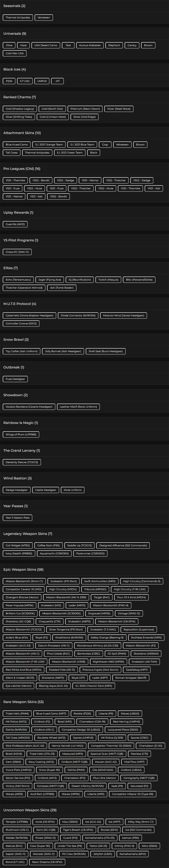169x868 pixels.
Task: Click the S.I. 2021 Orange Team tag
Action: (49, 145)
